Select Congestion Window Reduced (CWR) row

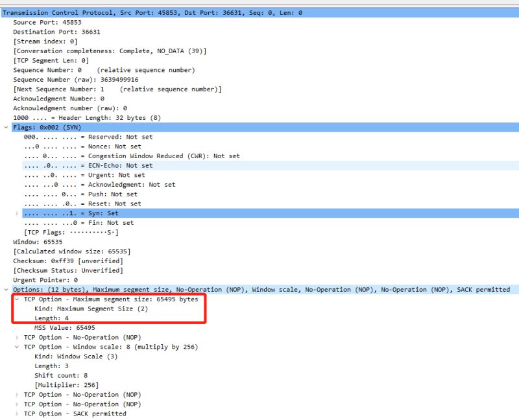(x=132, y=156)
